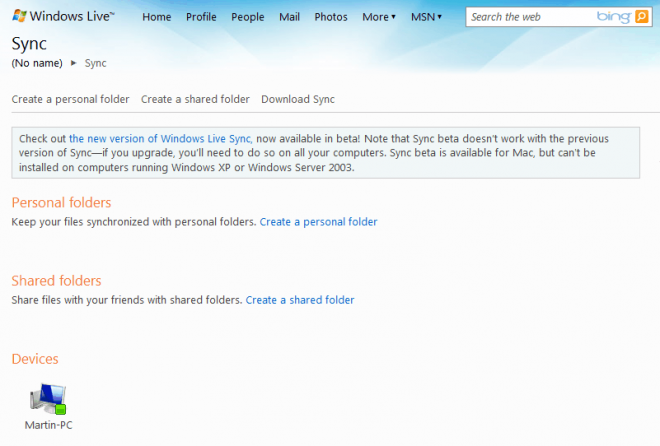Navigate to People in the header
The width and height of the screenshot is (660, 446).
click(247, 17)
